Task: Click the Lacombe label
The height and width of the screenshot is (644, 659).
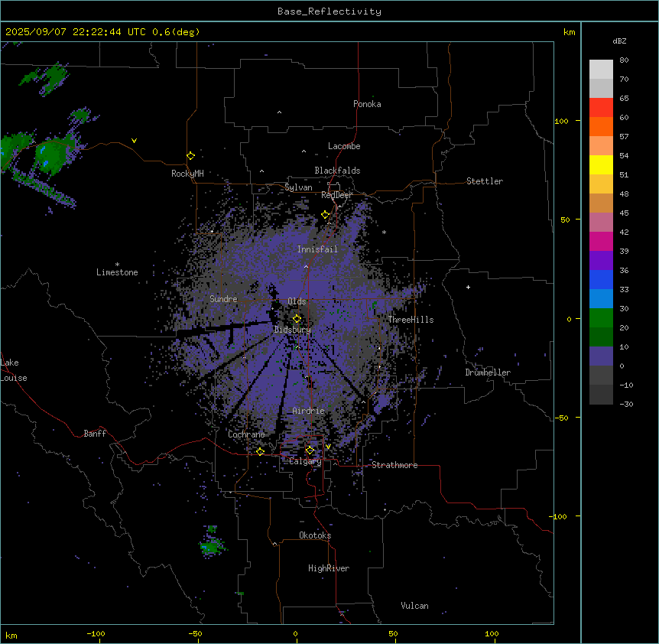Action: click(344, 146)
